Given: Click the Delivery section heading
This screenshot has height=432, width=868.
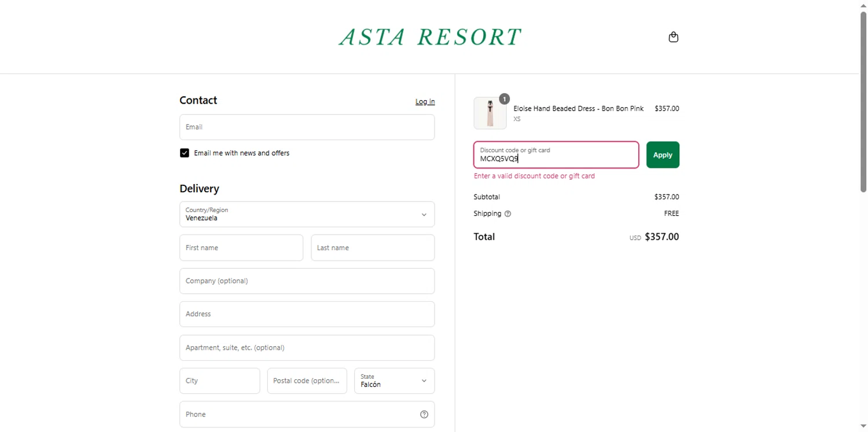Looking at the screenshot, I should [x=199, y=189].
